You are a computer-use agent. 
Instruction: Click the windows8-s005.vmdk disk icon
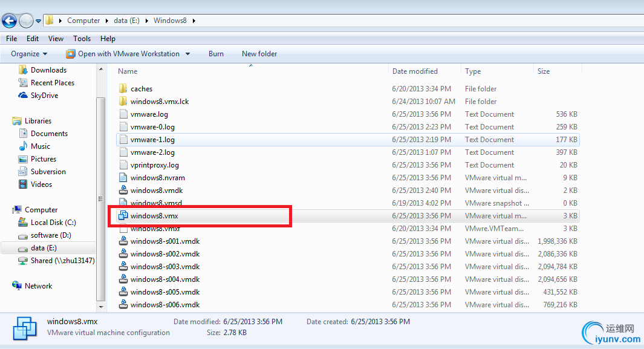(x=123, y=292)
